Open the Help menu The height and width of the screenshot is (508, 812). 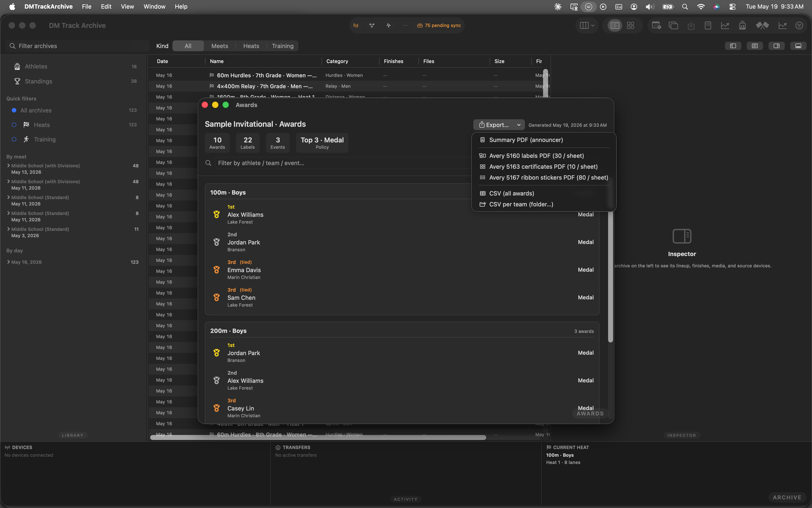(181, 7)
